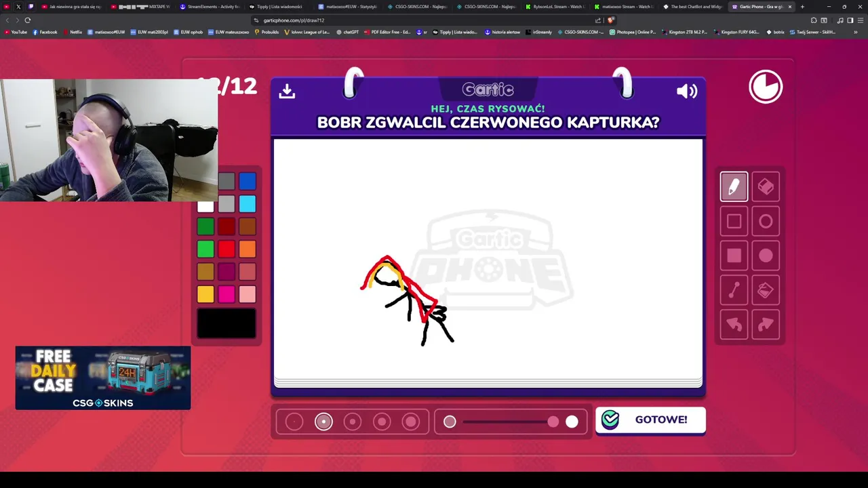
Task: Select the straight line tool
Action: pos(734,290)
